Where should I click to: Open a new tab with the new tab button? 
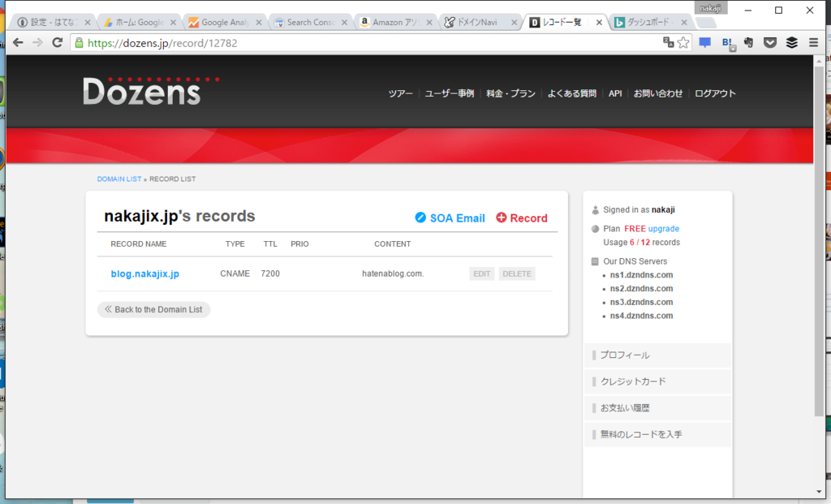pyautogui.click(x=706, y=22)
